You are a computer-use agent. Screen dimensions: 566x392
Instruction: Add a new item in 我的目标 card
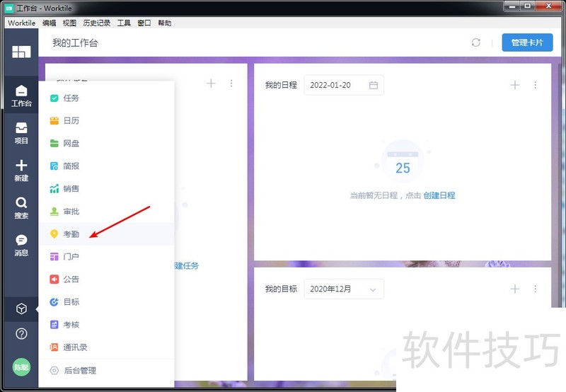coord(515,289)
